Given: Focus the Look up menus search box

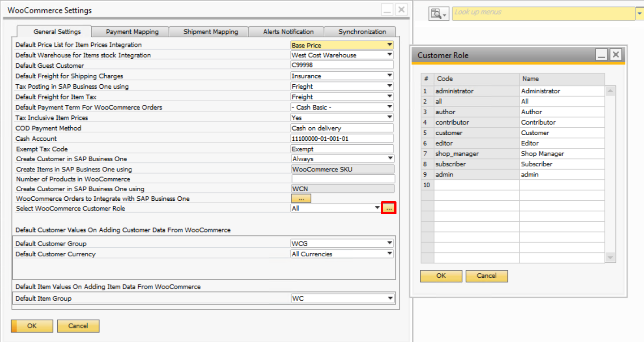Looking at the screenshot, I should [544, 14].
